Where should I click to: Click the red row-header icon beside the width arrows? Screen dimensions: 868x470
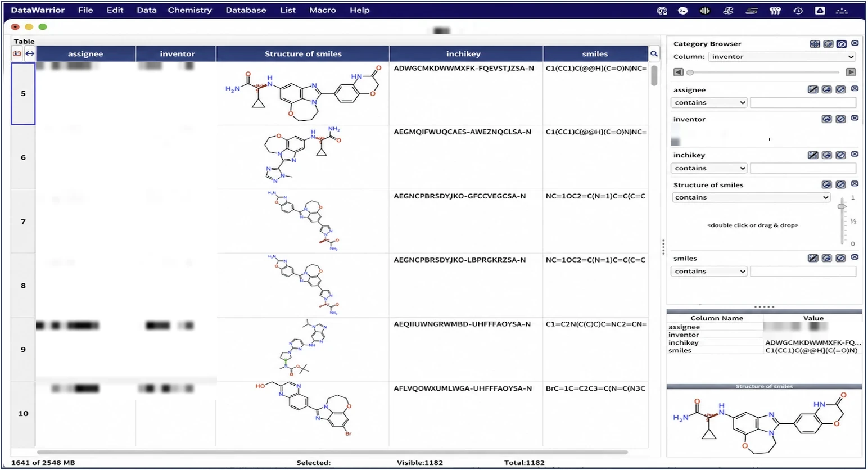17,53
